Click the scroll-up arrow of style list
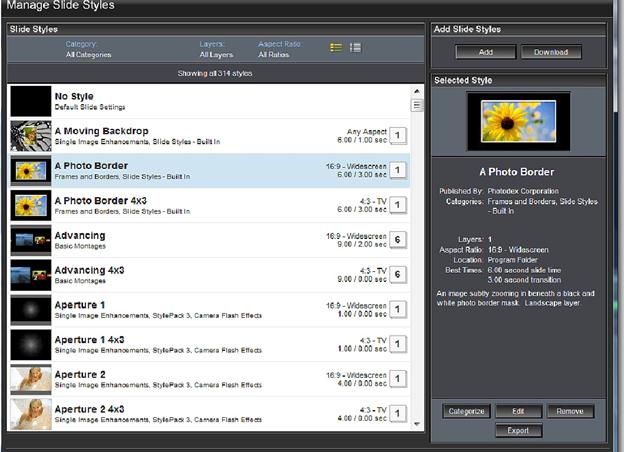The width and height of the screenshot is (624, 452). point(418,92)
